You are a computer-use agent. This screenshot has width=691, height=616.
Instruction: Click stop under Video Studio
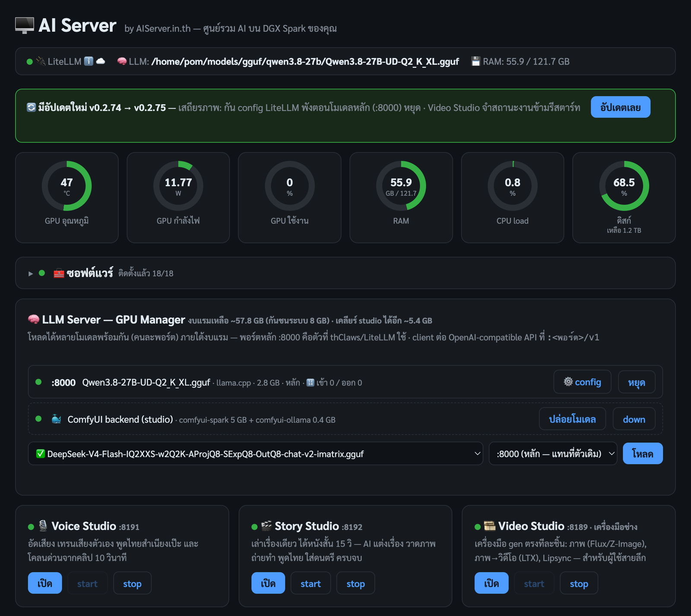point(579,583)
